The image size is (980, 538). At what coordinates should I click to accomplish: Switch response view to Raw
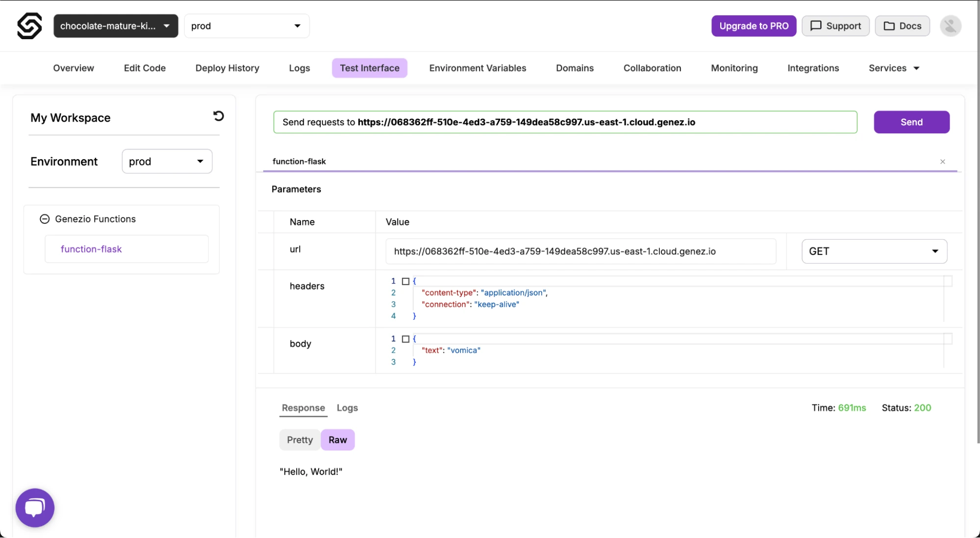pos(337,440)
